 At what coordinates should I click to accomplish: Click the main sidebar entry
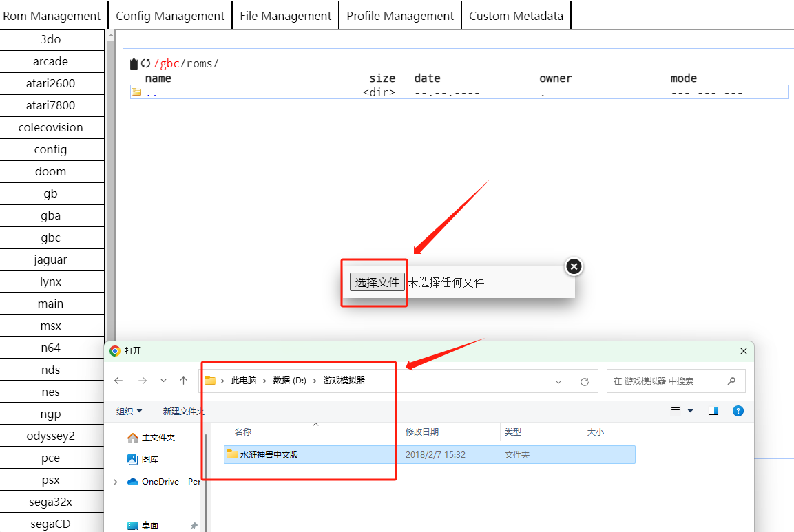coord(51,304)
